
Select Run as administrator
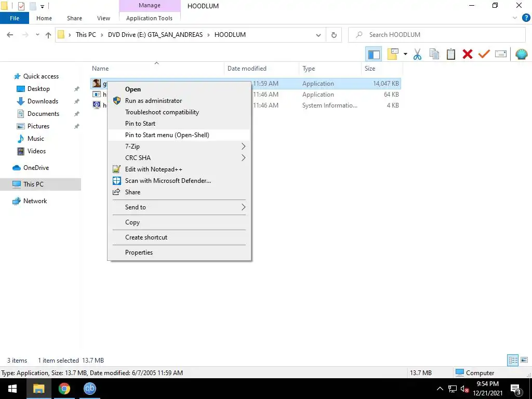pyautogui.click(x=179, y=101)
